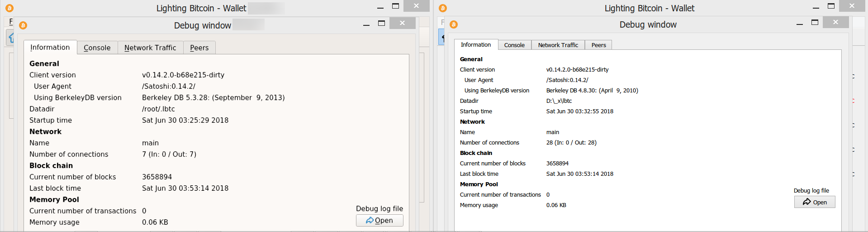The width and height of the screenshot is (868, 232).
Task: Click Berkeley DB 5.3.28 version text
Action: [x=213, y=97]
